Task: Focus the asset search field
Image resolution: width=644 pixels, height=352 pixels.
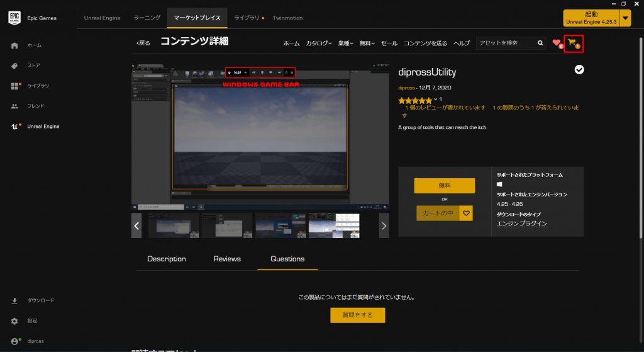Action: point(506,43)
